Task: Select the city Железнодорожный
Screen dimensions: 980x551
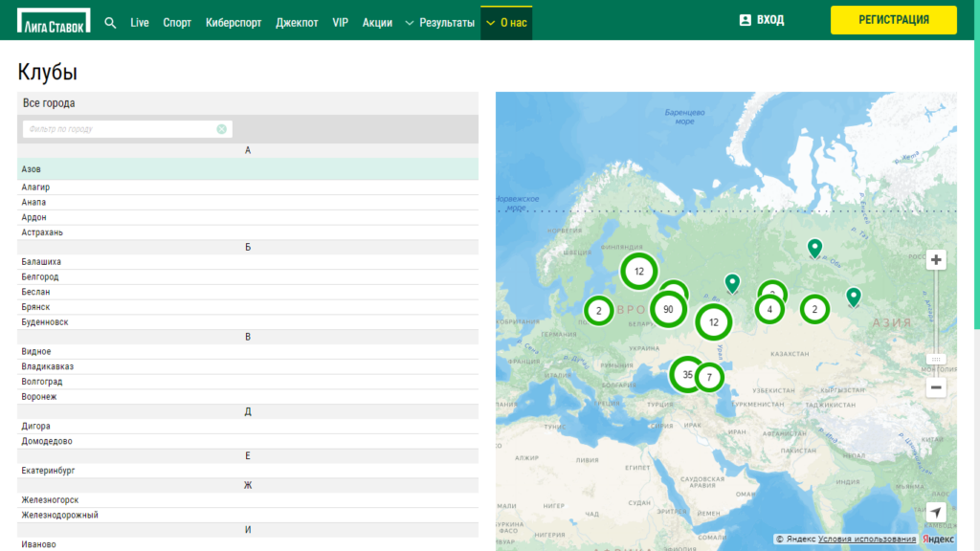Action: point(248,515)
